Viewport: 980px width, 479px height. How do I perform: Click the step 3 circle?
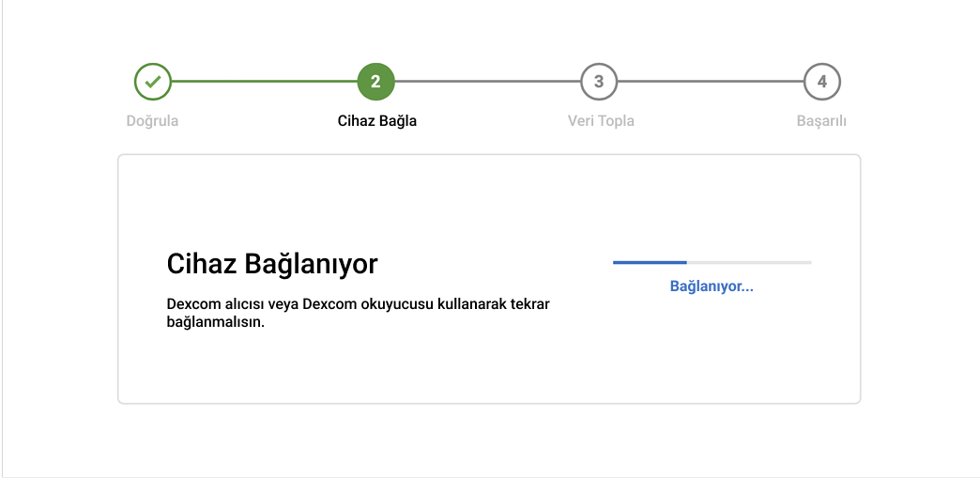pyautogui.click(x=599, y=82)
